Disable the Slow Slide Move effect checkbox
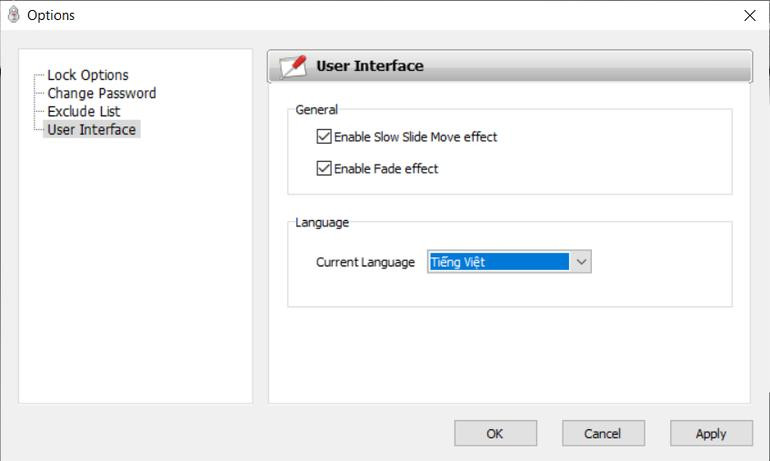Viewport: 770px width, 461px height. pos(324,137)
